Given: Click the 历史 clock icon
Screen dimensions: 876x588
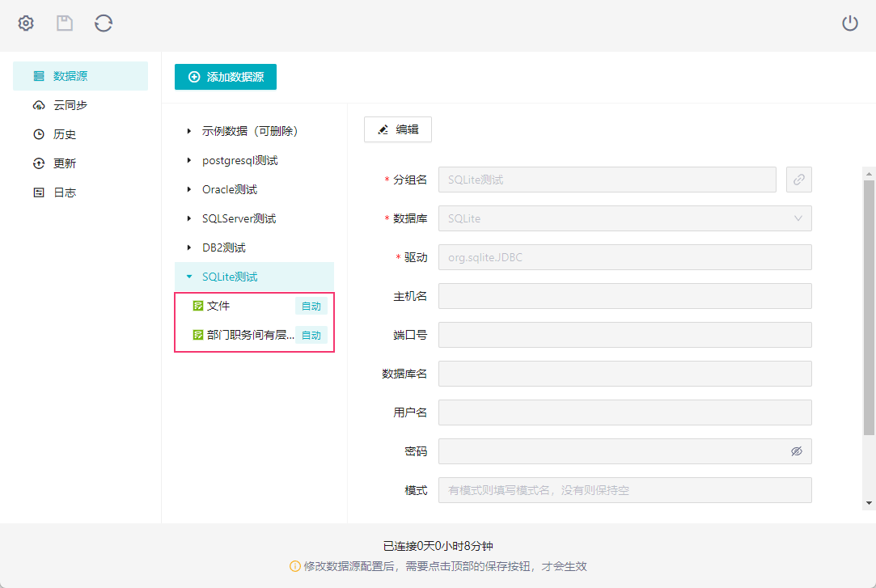Looking at the screenshot, I should tap(39, 134).
